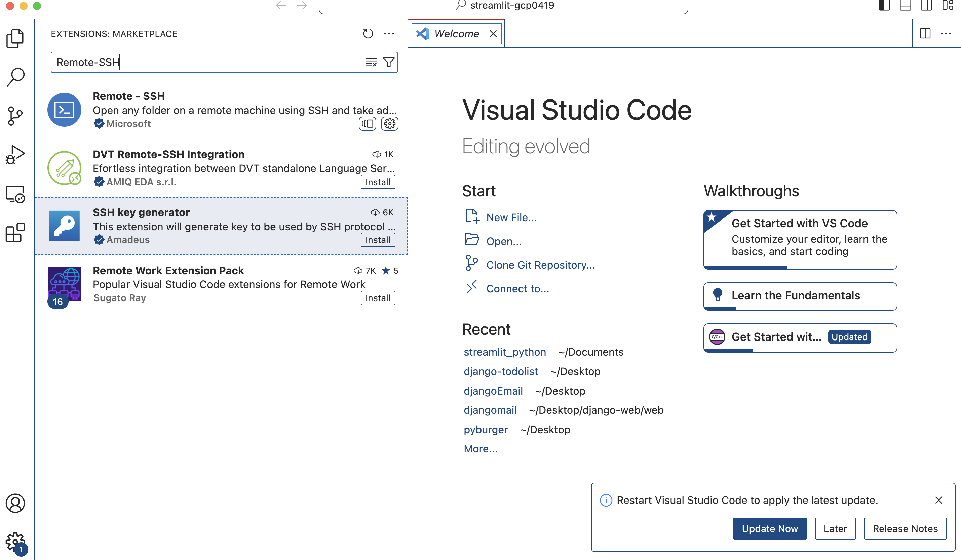961x560 pixels.
Task: Split the editor to the right
Action: (x=925, y=34)
